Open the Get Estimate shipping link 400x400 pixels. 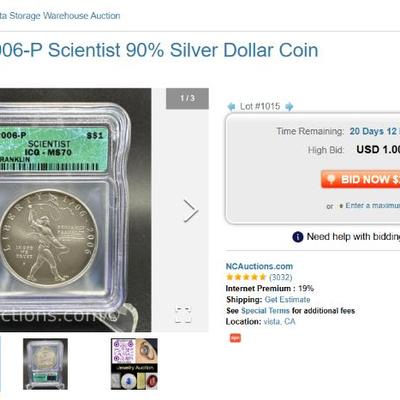click(x=287, y=299)
